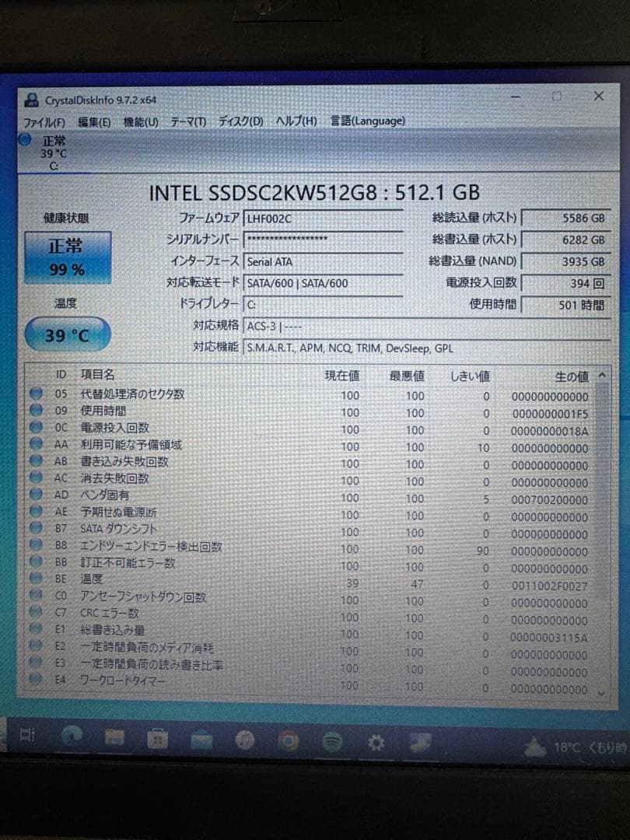Image resolution: width=630 pixels, height=840 pixels.
Task: Click the 生の値 column header
Action: click(572, 377)
